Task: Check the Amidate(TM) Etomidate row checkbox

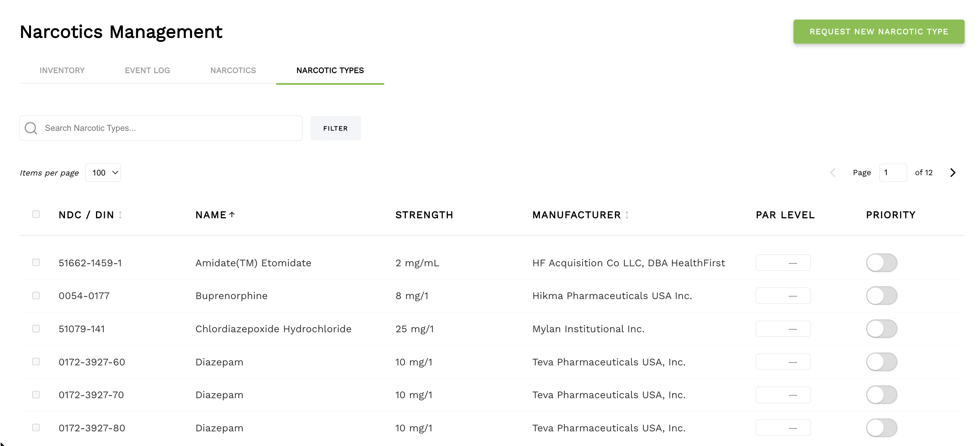Action: [x=36, y=262]
